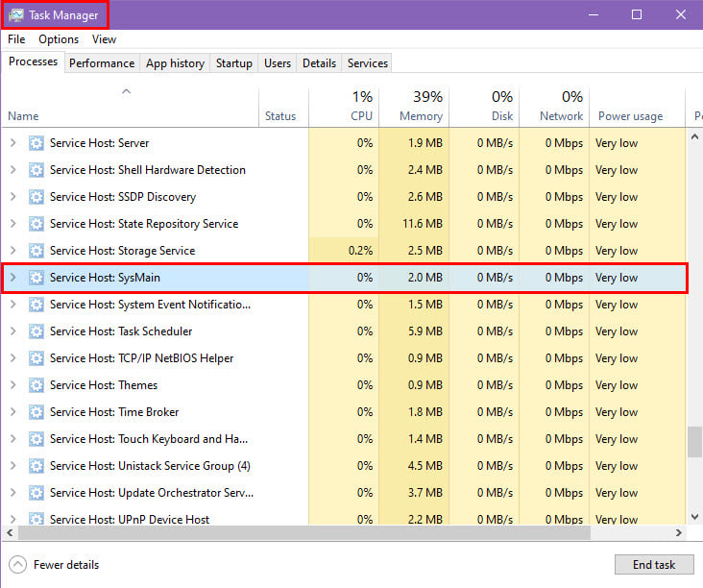Click the 4.5 MB memory value
This screenshot has height=588, width=703.
[x=425, y=466]
